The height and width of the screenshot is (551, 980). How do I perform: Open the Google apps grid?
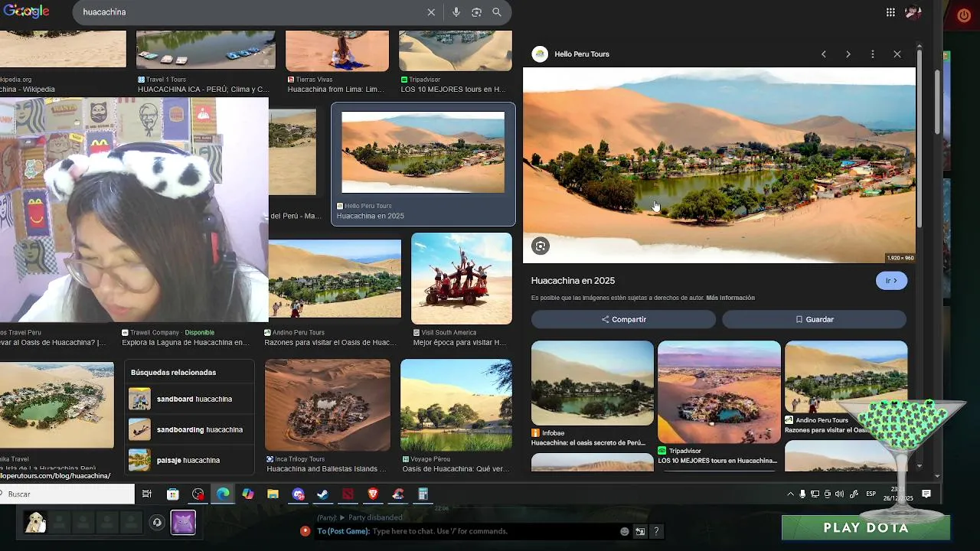[890, 12]
